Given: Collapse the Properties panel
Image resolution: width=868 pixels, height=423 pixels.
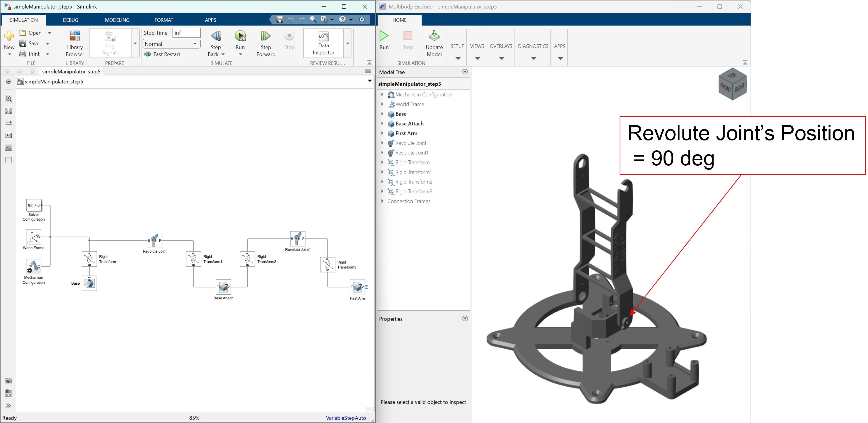Looking at the screenshot, I should coord(465,318).
